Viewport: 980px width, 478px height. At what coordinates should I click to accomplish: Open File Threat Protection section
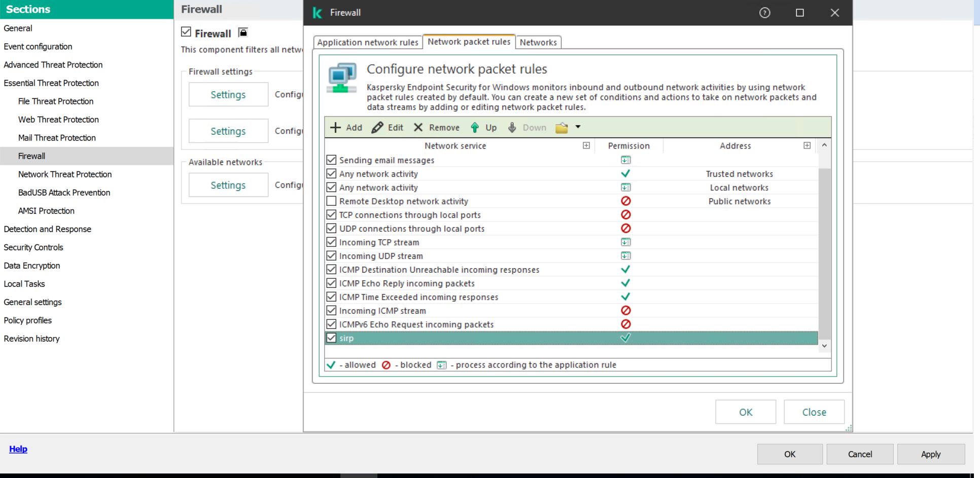click(56, 101)
